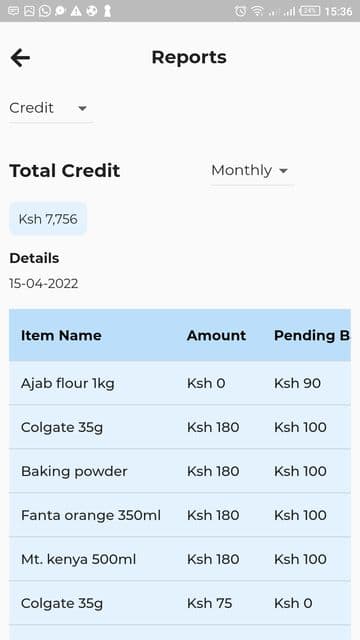The height and width of the screenshot is (640, 360).
Task: Tap the 15-04-2022 date label
Action: point(44,284)
